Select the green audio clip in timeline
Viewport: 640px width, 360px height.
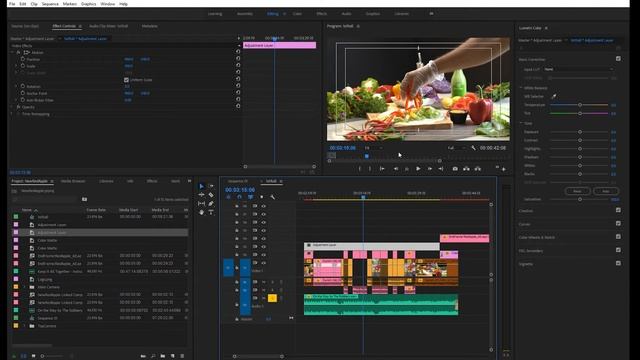[x=381, y=304]
